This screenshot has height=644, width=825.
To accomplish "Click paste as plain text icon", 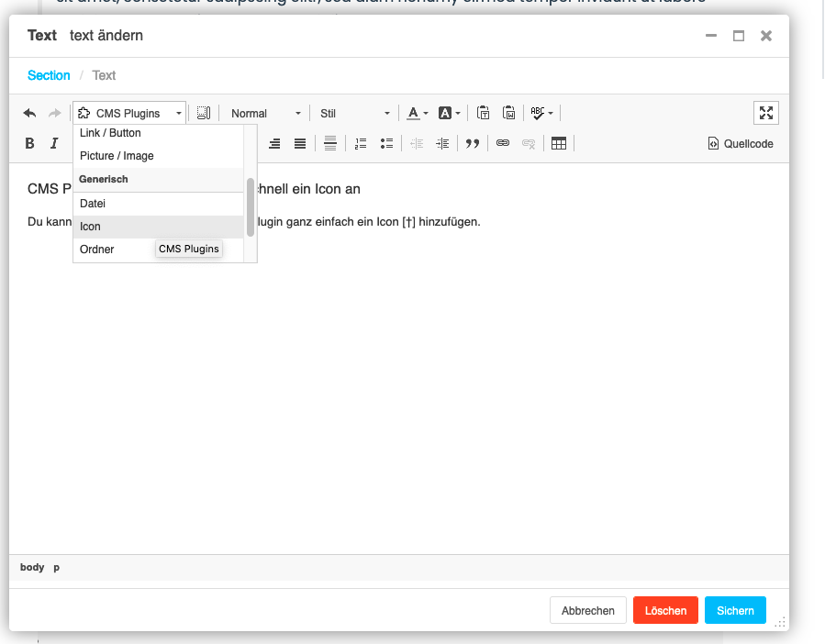I will 483,113.
